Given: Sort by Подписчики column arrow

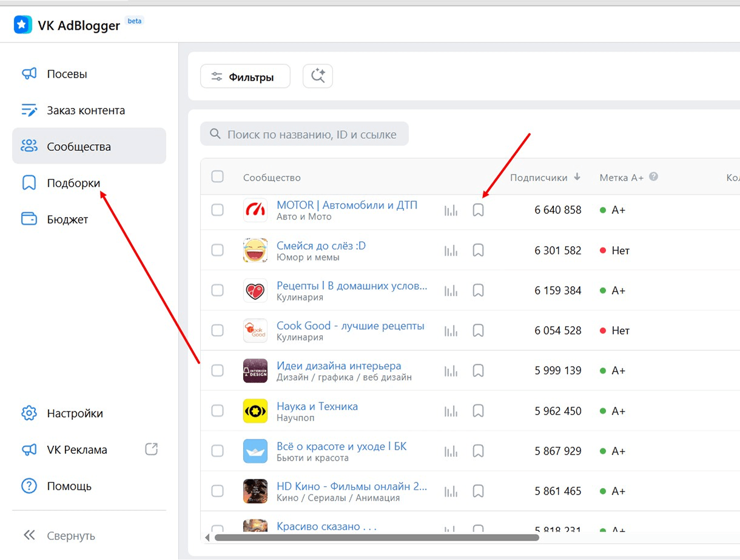Looking at the screenshot, I should 577,177.
